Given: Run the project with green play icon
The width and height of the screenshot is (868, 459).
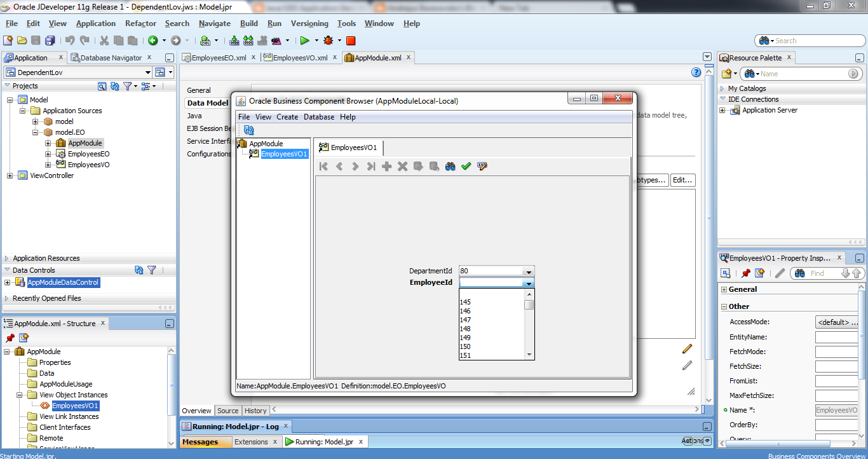Looking at the screenshot, I should 305,40.
